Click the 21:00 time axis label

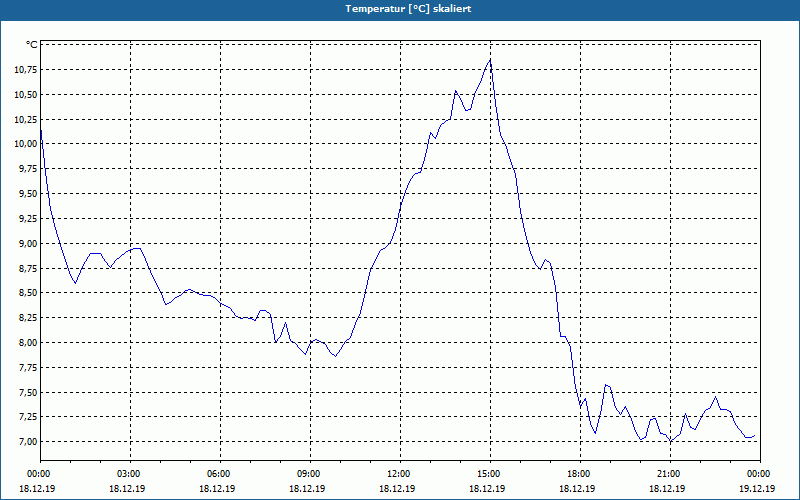click(x=669, y=474)
